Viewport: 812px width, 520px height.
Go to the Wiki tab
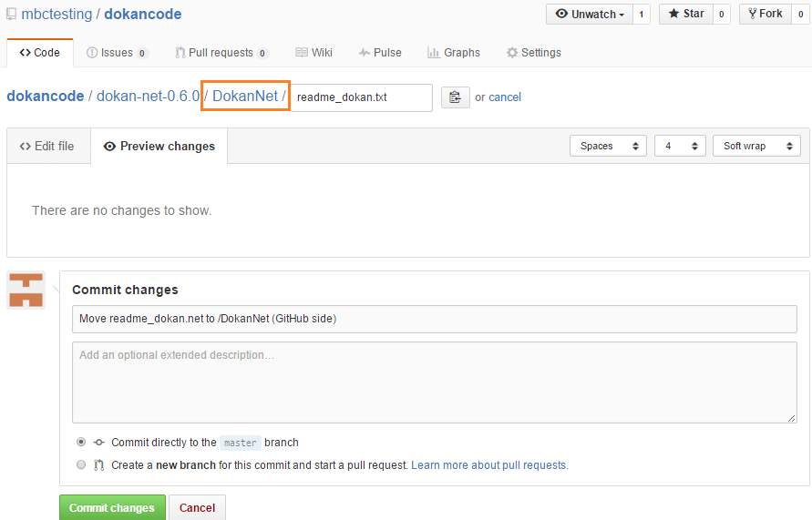313,53
